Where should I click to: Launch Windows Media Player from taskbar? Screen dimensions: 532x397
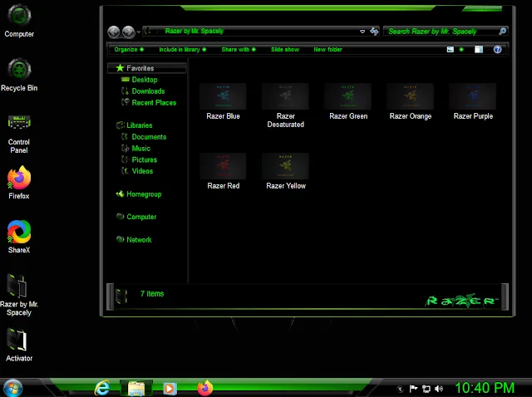[x=170, y=388]
